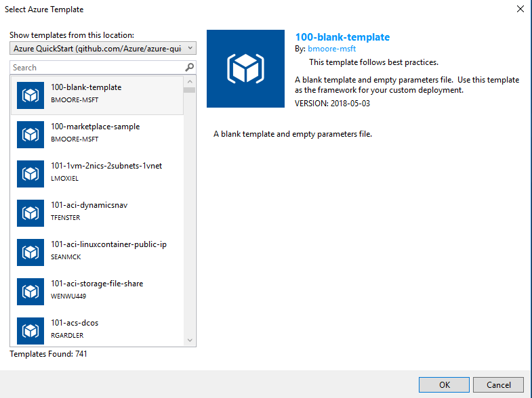This screenshot has height=398, width=532.
Task: Click the 101-aci-storage-file-share template icon
Action: (x=30, y=292)
